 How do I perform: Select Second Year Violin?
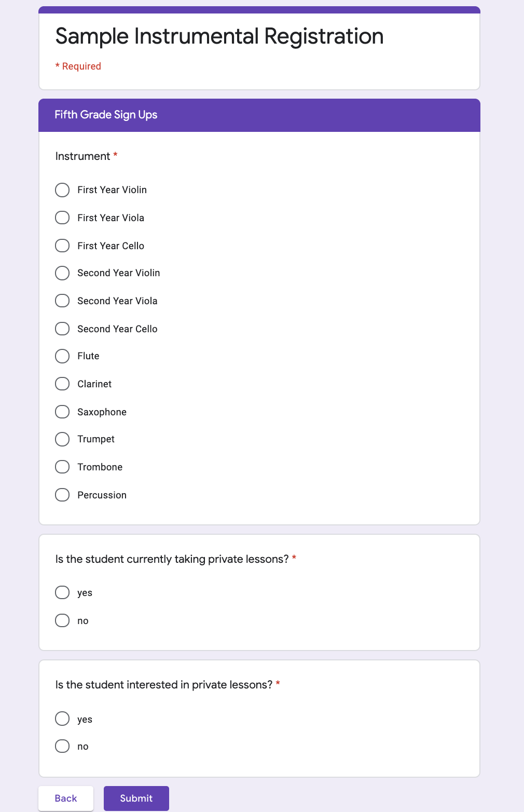(x=62, y=273)
